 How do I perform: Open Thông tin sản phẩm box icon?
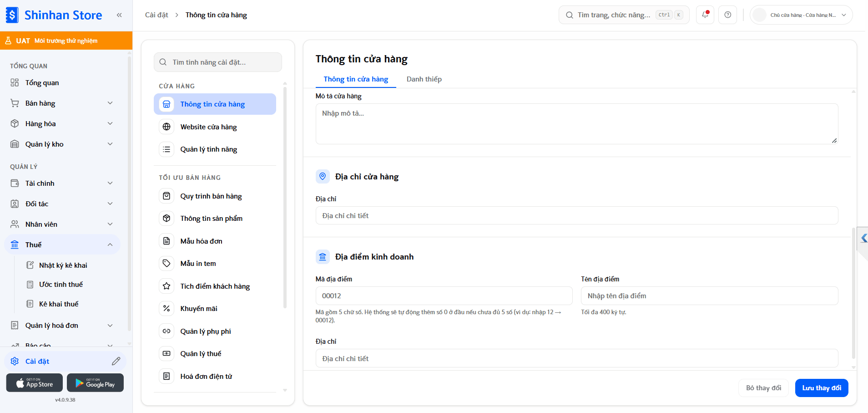point(167,219)
